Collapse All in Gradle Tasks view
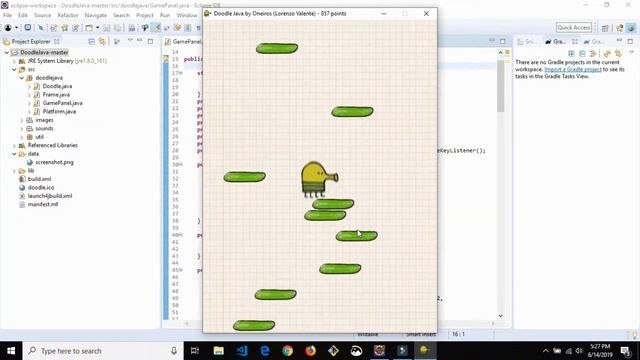640x360 pixels. tap(582, 53)
